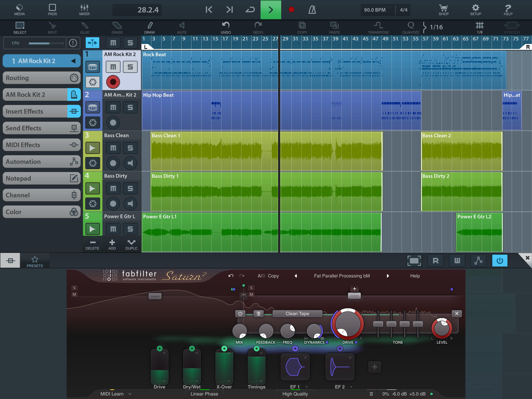
Task: Toggle the metronome icon
Action: [x=312, y=10]
